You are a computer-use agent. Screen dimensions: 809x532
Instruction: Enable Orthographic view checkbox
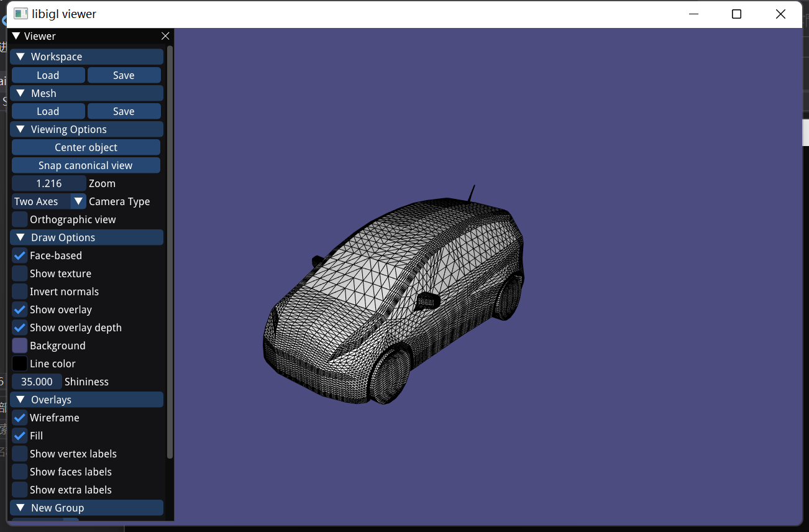click(20, 219)
